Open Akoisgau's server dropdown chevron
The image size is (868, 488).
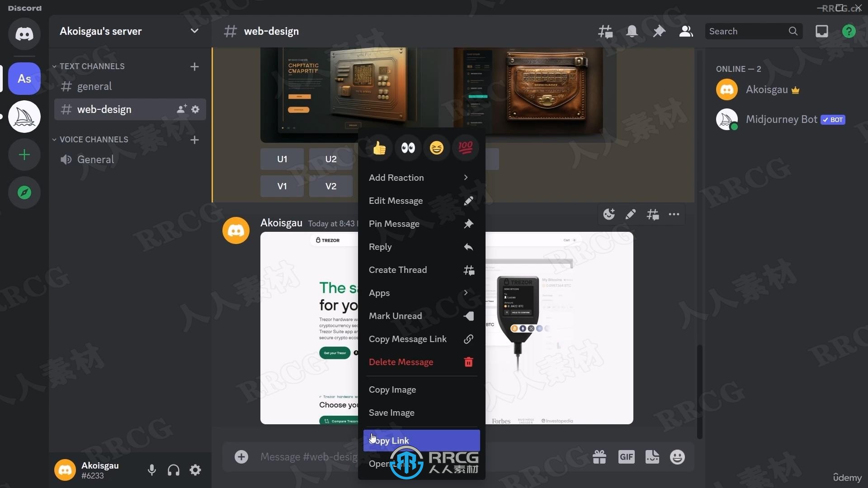(194, 31)
